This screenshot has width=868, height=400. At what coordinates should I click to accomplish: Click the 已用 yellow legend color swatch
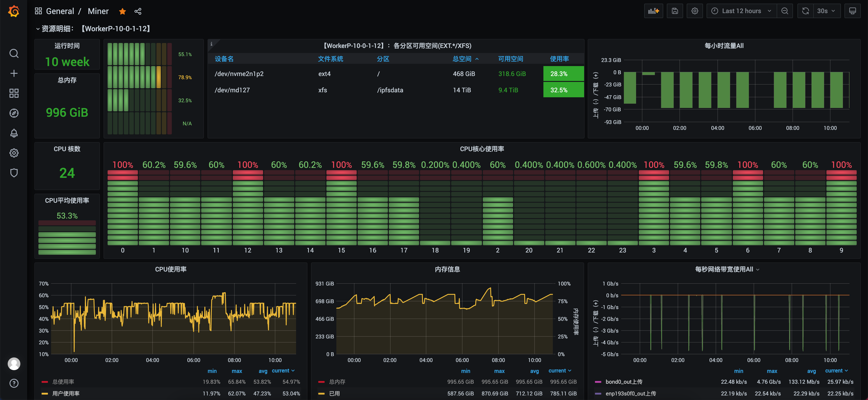(x=321, y=394)
